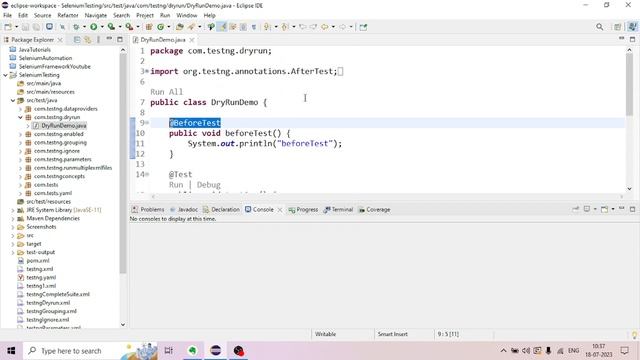Open the New file dropdown arrow
Screen dimensions: 640x360
(x=16, y=27)
